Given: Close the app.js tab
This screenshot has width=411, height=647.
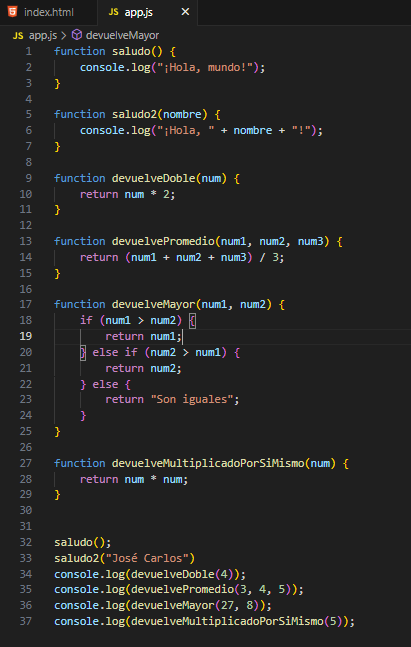Looking at the screenshot, I should coord(185,12).
